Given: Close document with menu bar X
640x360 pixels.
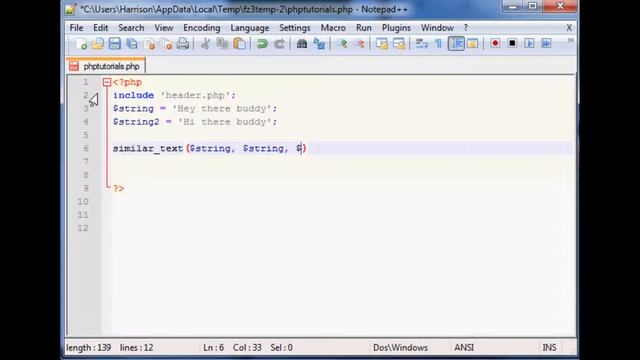Looking at the screenshot, I should click(569, 28).
